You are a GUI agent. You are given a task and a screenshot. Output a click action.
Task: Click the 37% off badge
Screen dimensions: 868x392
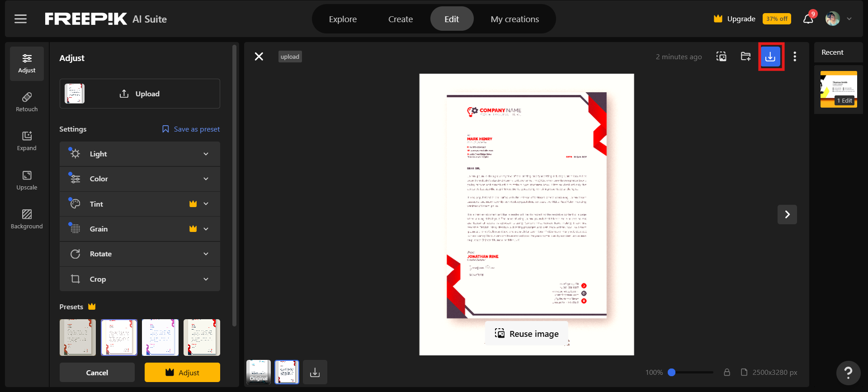pos(777,19)
